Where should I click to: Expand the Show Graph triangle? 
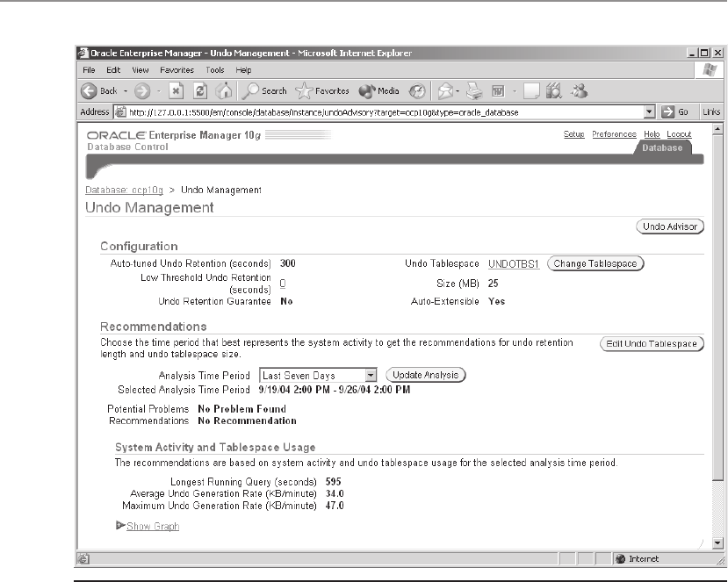coord(120,525)
